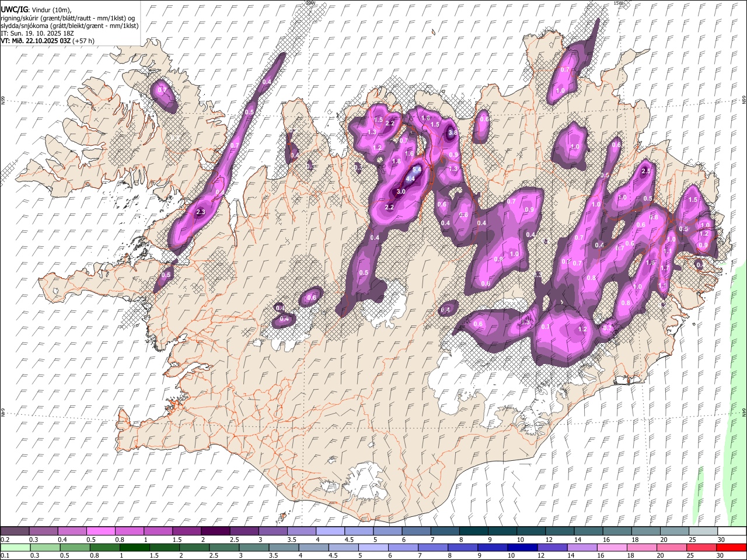Click white upper legend swatch starting at 30
The height and width of the screenshot is (560, 747).
731,531
